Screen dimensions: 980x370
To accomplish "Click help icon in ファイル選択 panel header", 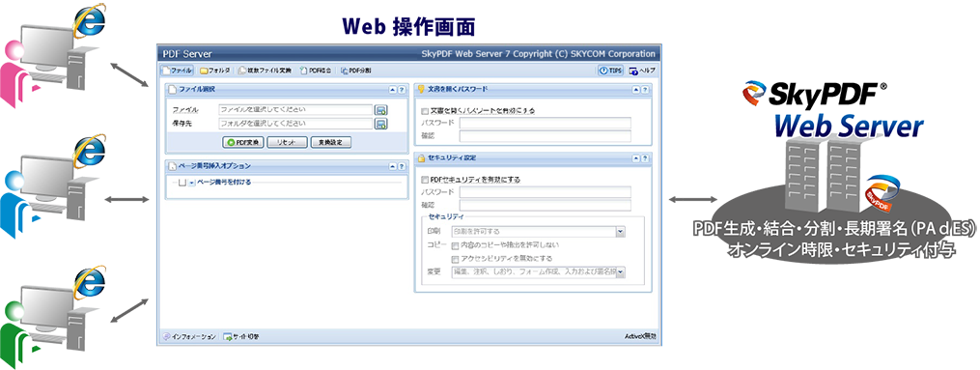I will (402, 90).
